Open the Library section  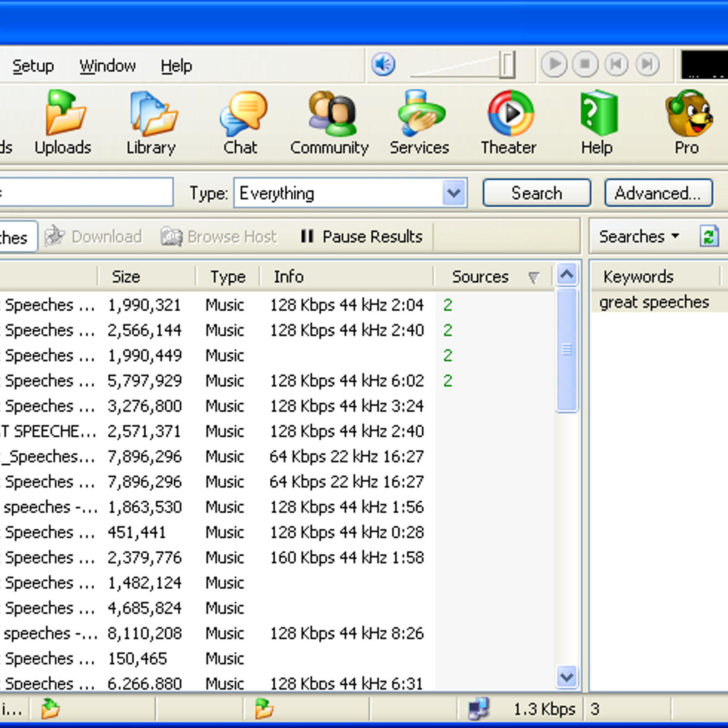pyautogui.click(x=152, y=123)
